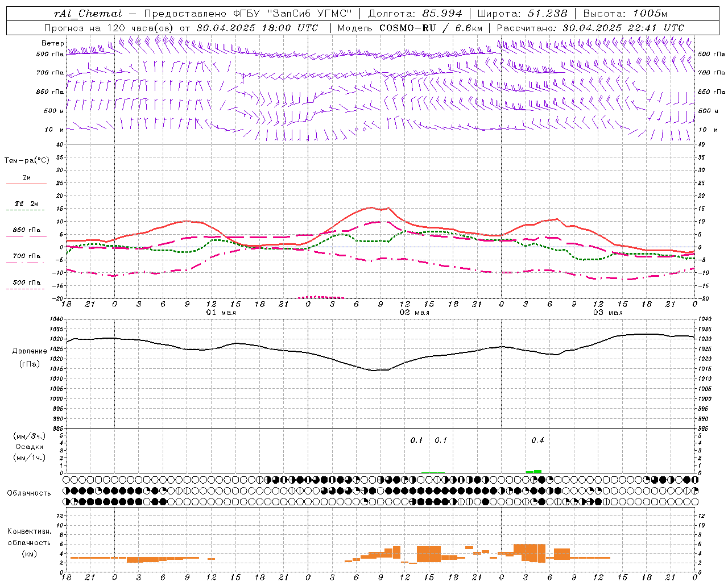Click the 'Конвективн.' convective cloud label
728x582 pixels.
click(29, 531)
